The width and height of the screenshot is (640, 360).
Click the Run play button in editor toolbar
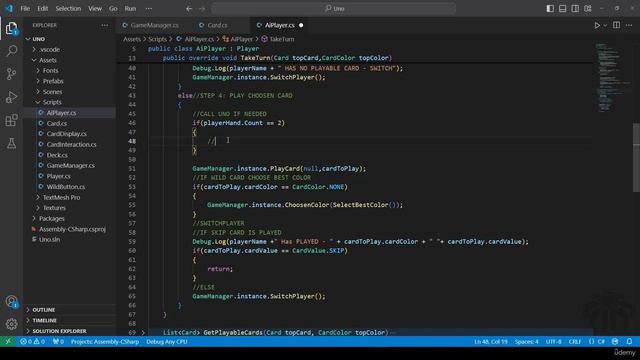(x=597, y=25)
